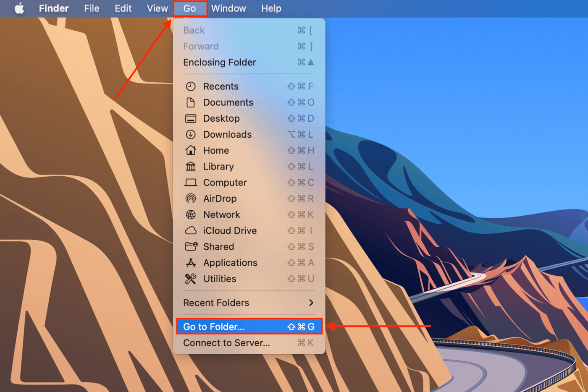Click the ⌘K shortcut beside Connect to Server
This screenshot has height=392, width=588.
[305, 343]
